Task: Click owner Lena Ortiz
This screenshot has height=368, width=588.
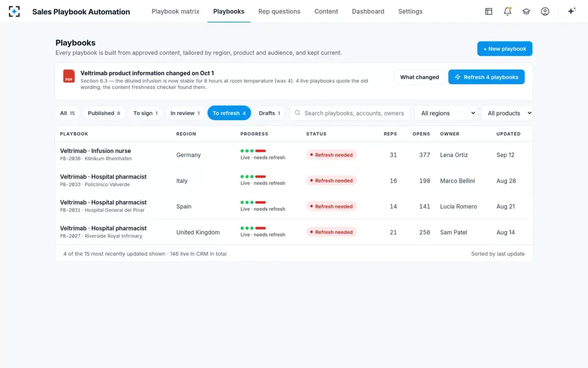Action: click(x=454, y=155)
